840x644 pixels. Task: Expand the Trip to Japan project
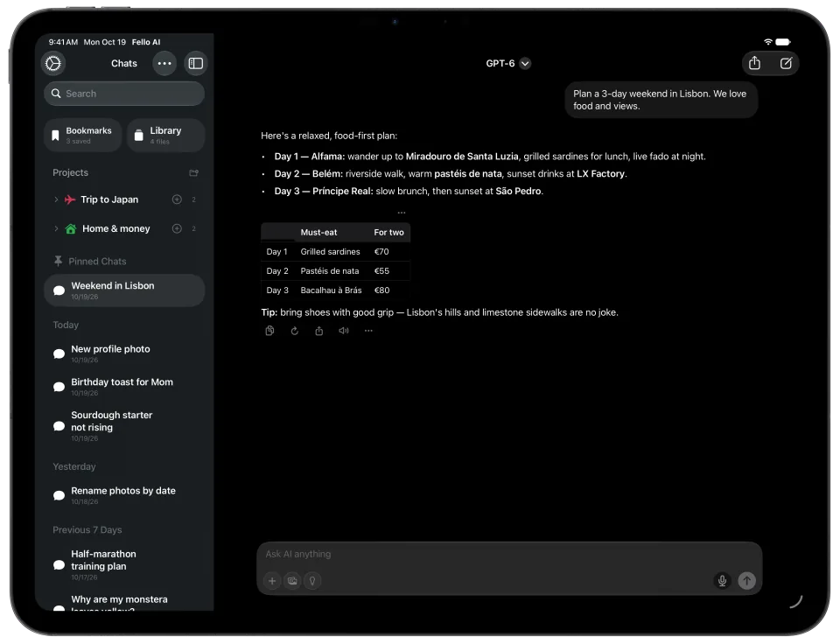56,199
